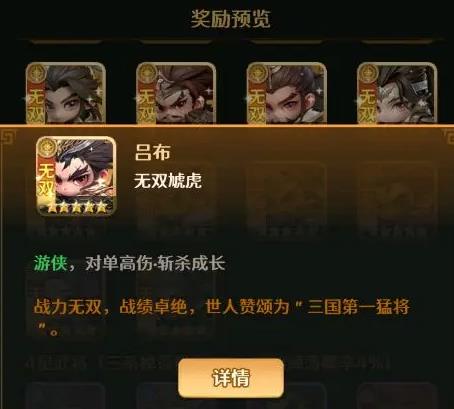454x409 pixels.
Task: Click the title text 无双虓虎
Action: click(168, 181)
